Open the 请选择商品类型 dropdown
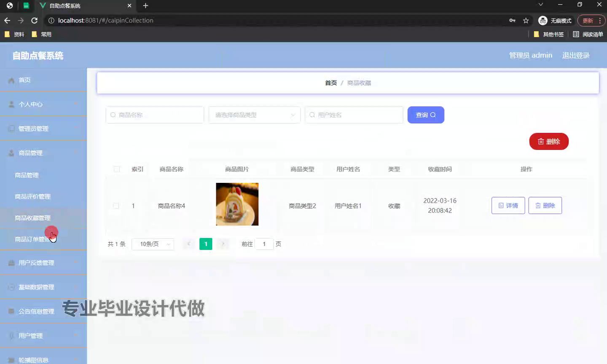 [x=254, y=115]
